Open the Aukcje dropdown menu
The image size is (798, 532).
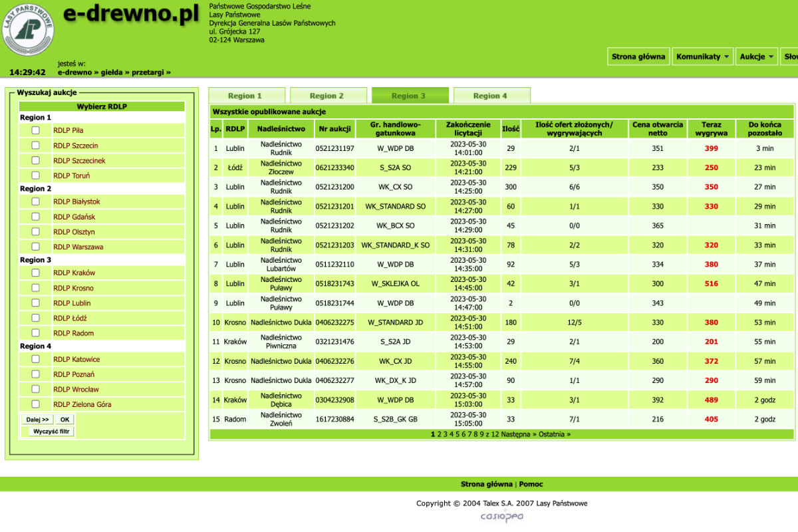click(757, 57)
